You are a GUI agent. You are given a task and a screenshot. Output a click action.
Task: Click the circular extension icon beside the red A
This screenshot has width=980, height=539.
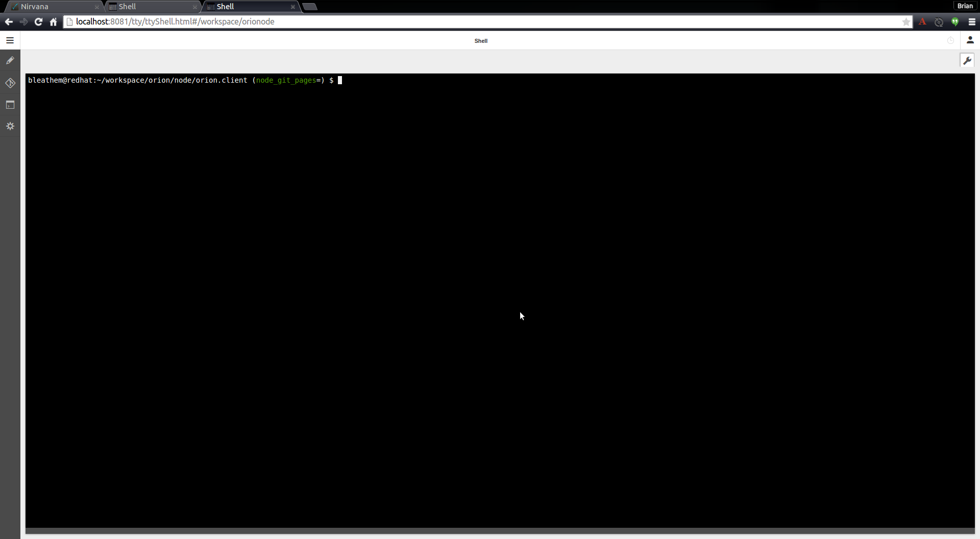point(939,21)
